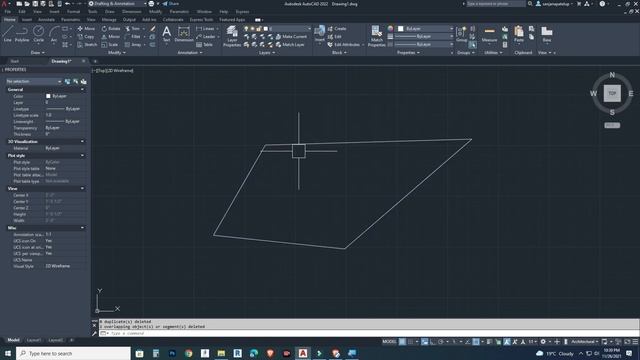Click the Paste clipboard button

click(519, 33)
